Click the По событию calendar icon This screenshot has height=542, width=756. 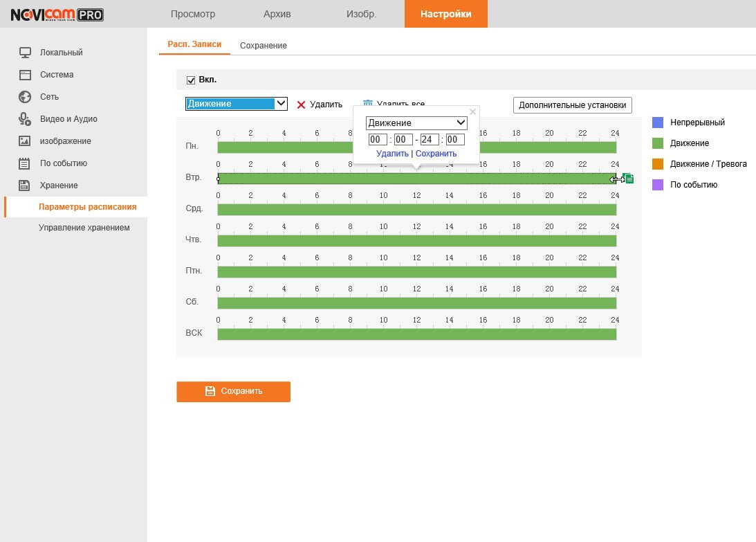pyautogui.click(x=24, y=163)
